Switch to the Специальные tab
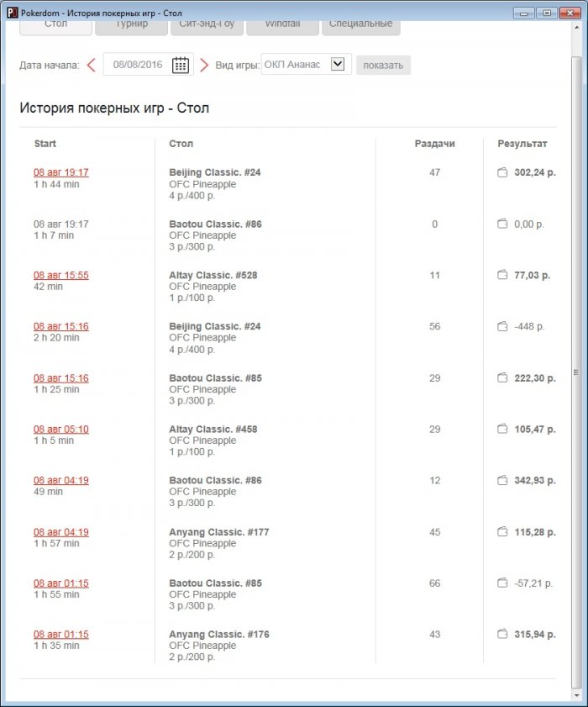 361,26
